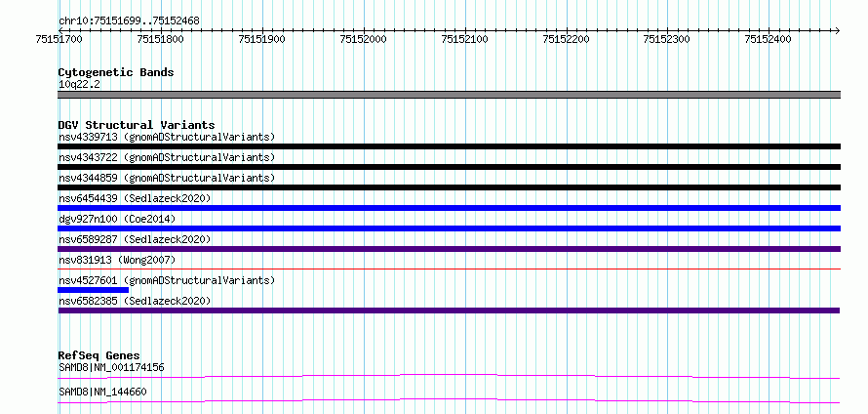This screenshot has width=868, height=414.
Task: Click the blue bar for dgv927n100
Action: (x=449, y=228)
